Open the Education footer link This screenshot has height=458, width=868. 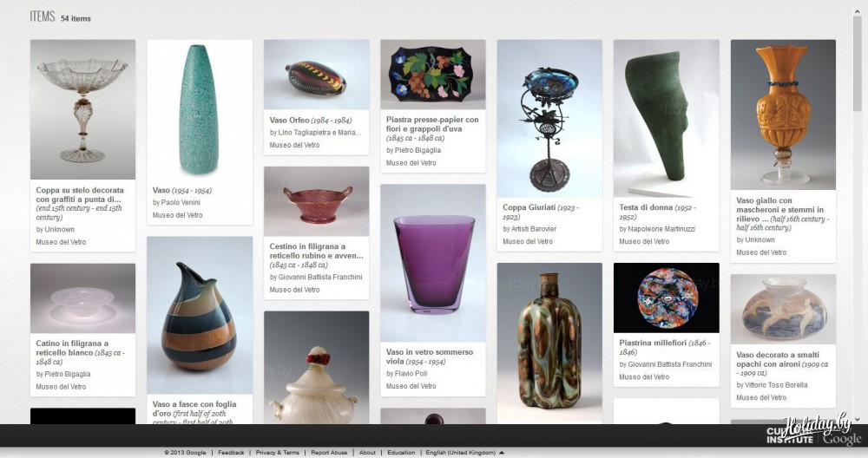[x=401, y=453]
